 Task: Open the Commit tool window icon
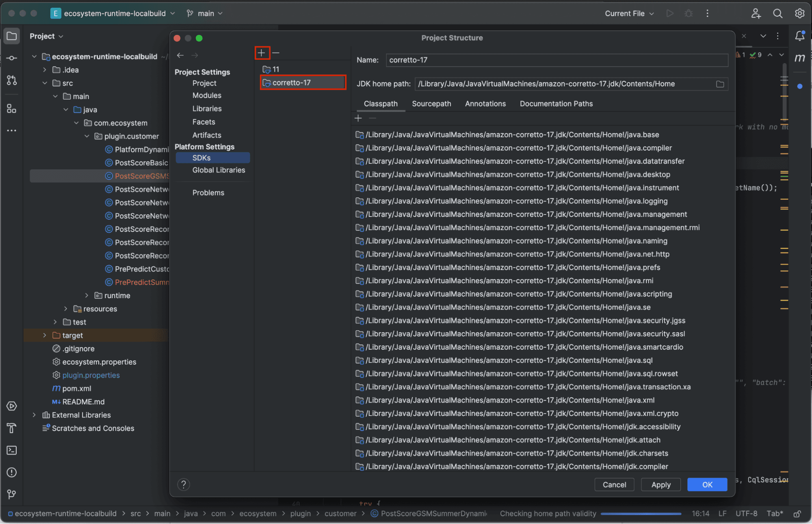pyautogui.click(x=12, y=58)
